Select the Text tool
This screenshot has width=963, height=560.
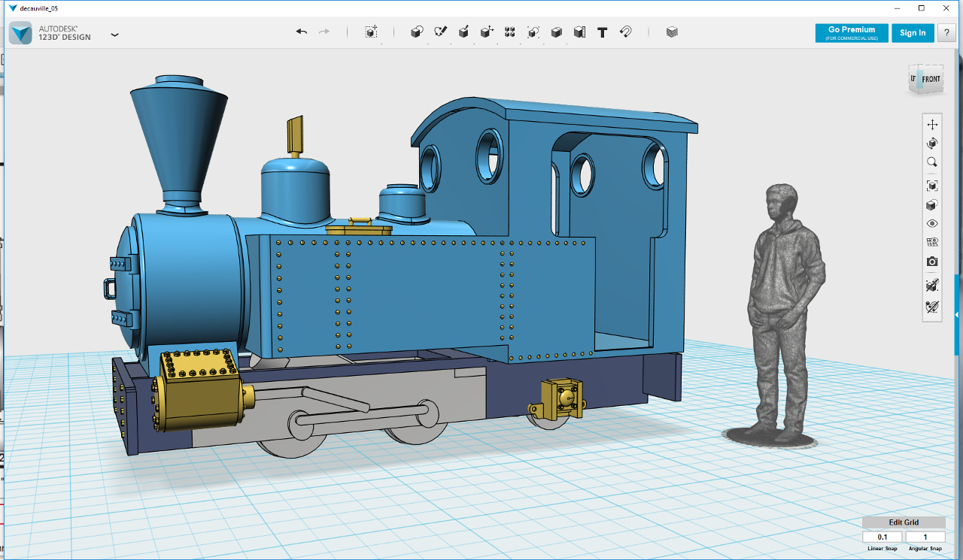603,32
